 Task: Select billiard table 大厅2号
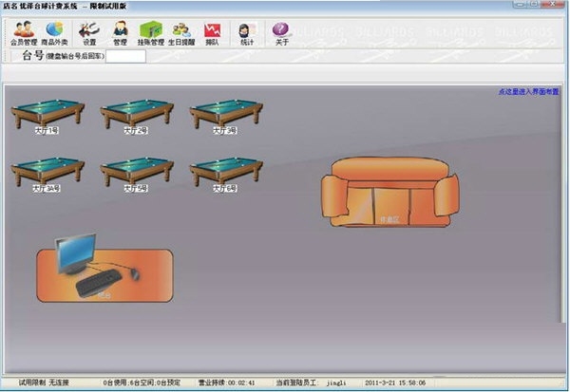pos(136,116)
